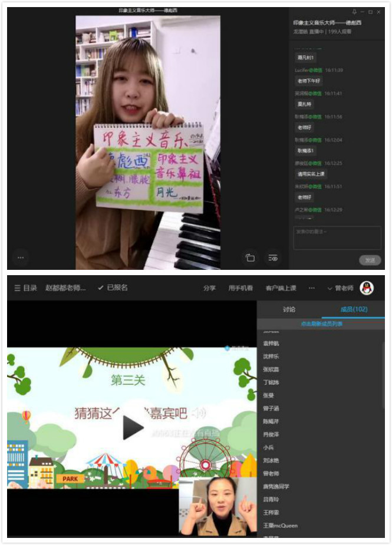The height and width of the screenshot is (545, 392).
Task: Send the chat message with 发送 button
Action: click(370, 260)
